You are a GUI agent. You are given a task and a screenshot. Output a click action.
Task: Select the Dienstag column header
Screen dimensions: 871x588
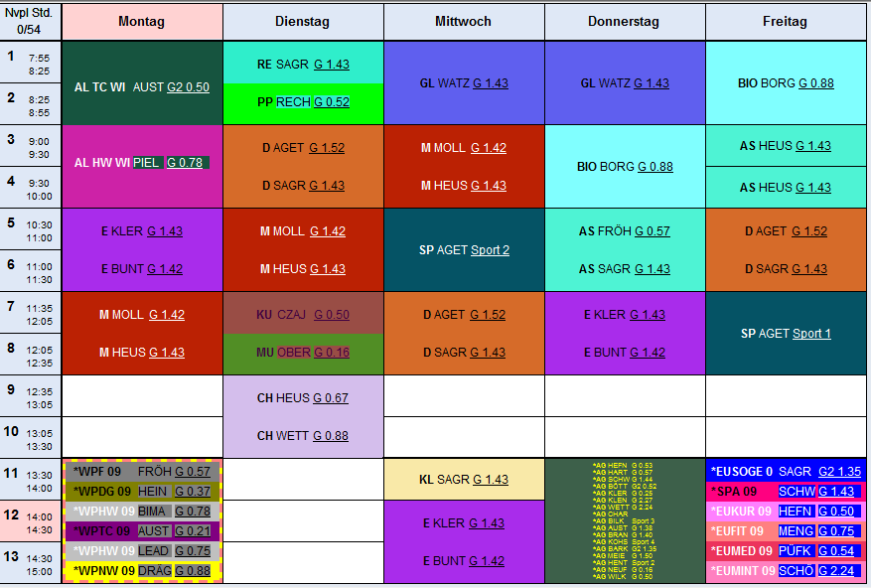tap(302, 22)
